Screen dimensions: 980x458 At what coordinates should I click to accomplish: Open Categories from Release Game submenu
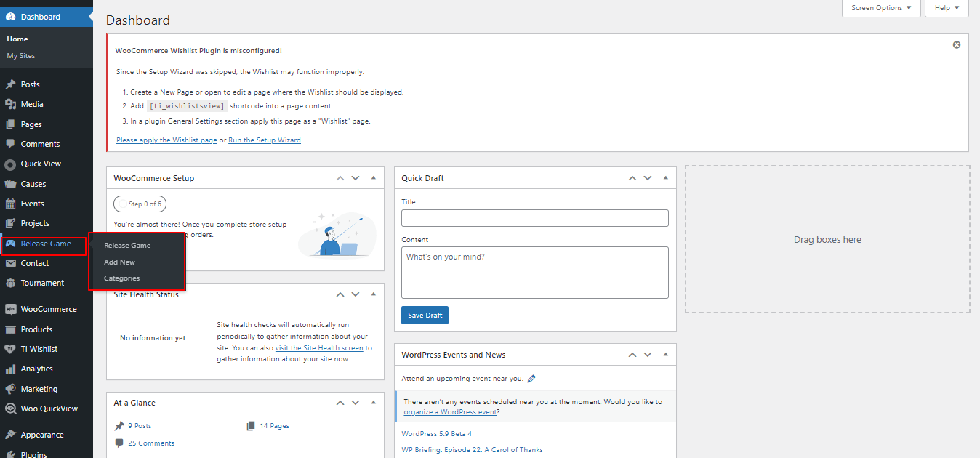tap(122, 278)
